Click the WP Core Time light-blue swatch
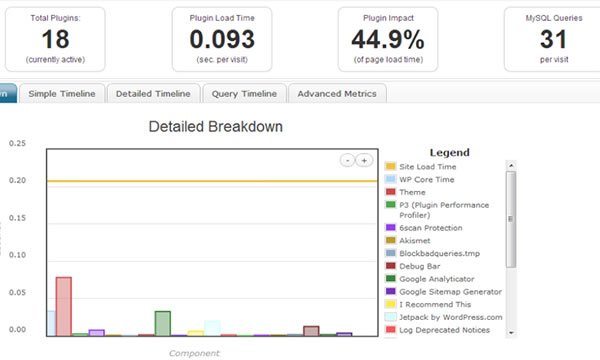The image size is (600, 360). pos(390,179)
